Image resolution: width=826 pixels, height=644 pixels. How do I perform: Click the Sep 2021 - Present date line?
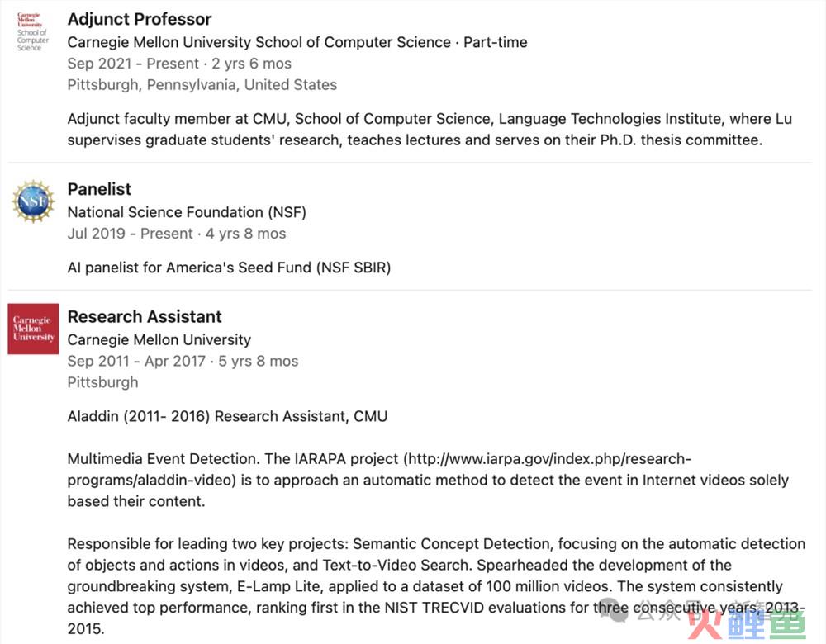[179, 64]
